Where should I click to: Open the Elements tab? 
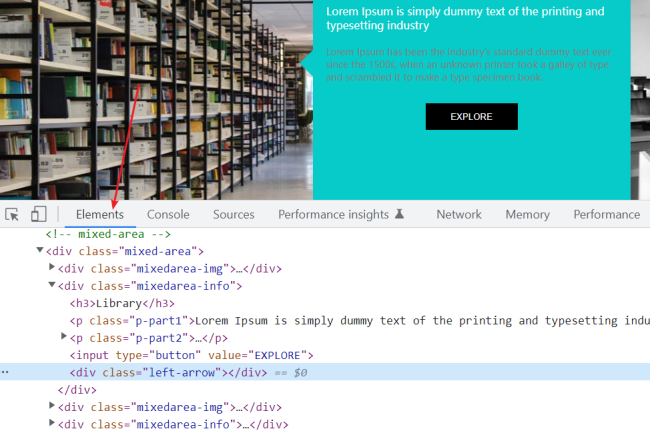pos(100,214)
